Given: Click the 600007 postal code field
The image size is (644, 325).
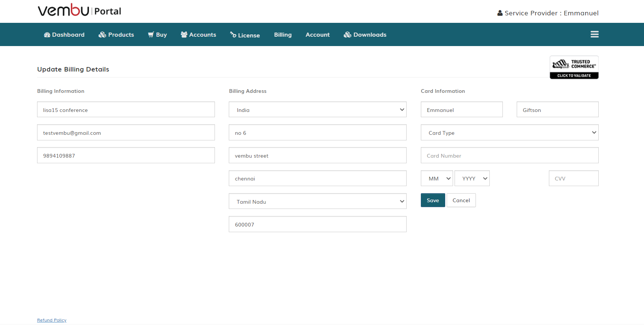Looking at the screenshot, I should (x=318, y=224).
